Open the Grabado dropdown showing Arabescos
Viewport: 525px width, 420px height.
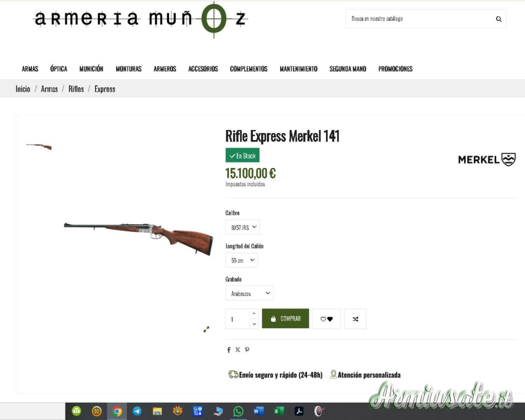point(249,293)
